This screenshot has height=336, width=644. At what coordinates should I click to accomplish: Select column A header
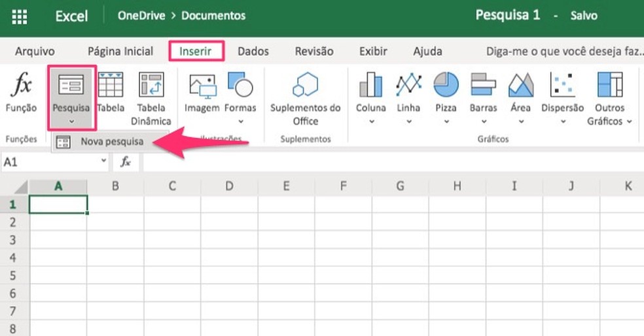pyautogui.click(x=58, y=186)
